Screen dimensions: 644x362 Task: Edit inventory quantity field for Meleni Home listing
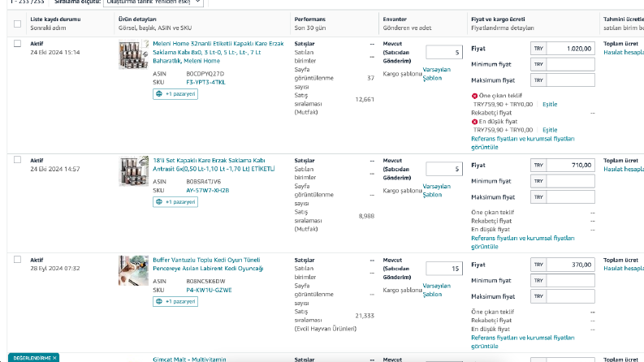[x=444, y=52]
